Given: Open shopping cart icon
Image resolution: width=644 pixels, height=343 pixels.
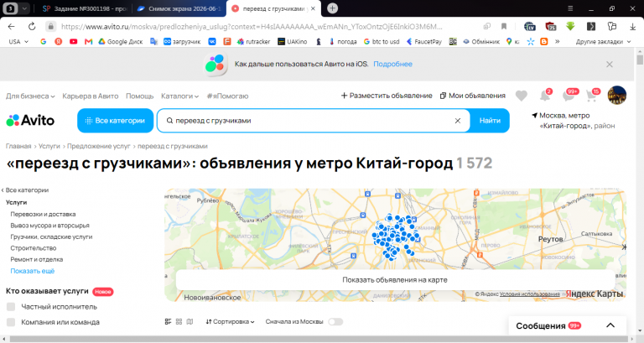Looking at the screenshot, I should pyautogui.click(x=592, y=96).
